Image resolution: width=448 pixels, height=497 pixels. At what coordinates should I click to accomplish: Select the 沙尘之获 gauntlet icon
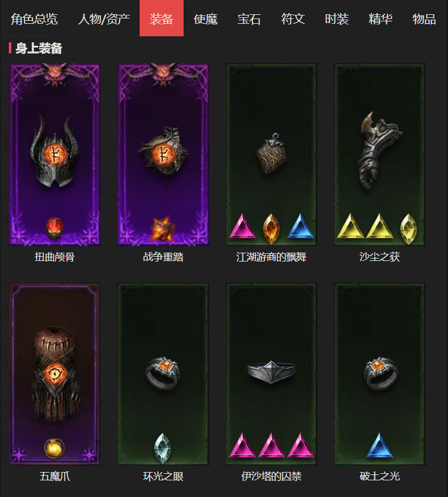pyautogui.click(x=380, y=150)
